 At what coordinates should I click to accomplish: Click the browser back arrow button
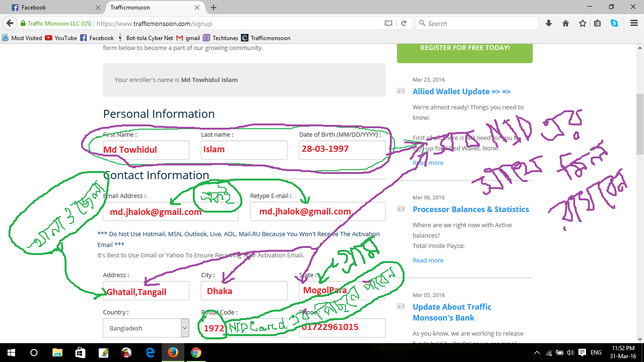pos(9,23)
